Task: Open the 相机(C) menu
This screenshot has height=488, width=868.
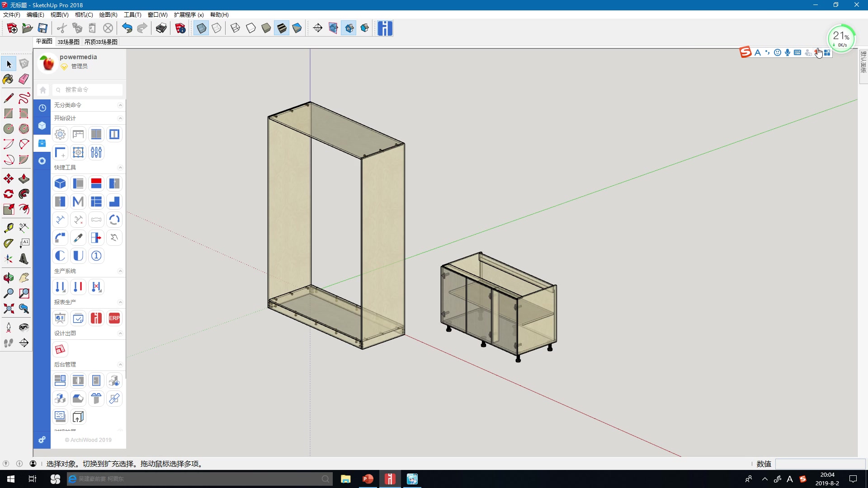Action: click(x=84, y=14)
